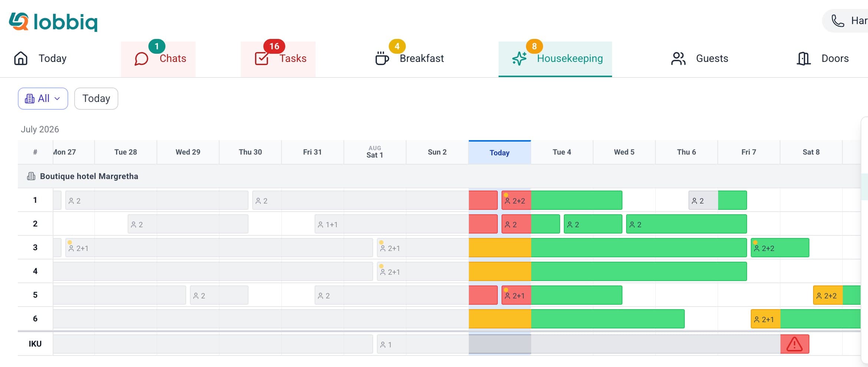Click the Doors door icon

803,59
